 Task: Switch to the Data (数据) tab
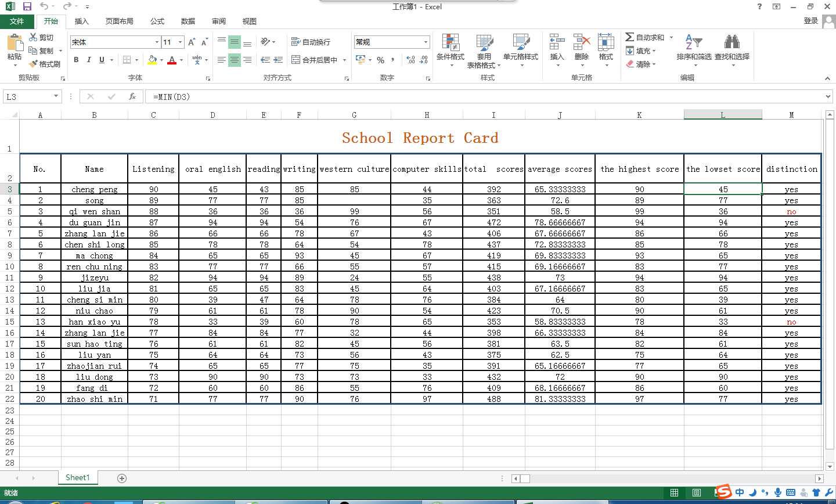[188, 21]
